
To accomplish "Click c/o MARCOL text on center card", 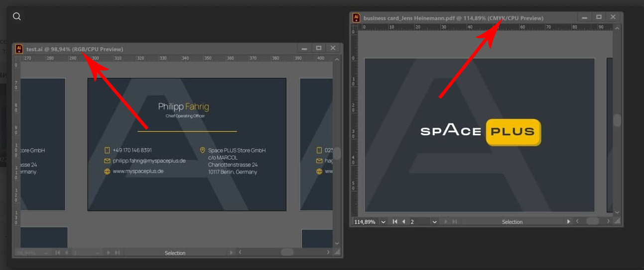I will point(223,158).
